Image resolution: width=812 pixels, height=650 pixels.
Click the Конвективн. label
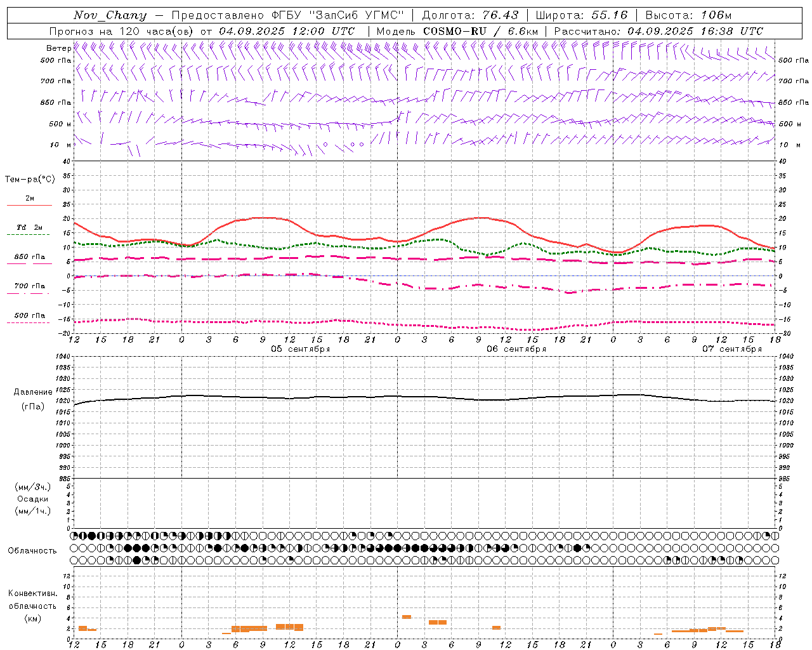(x=33, y=594)
